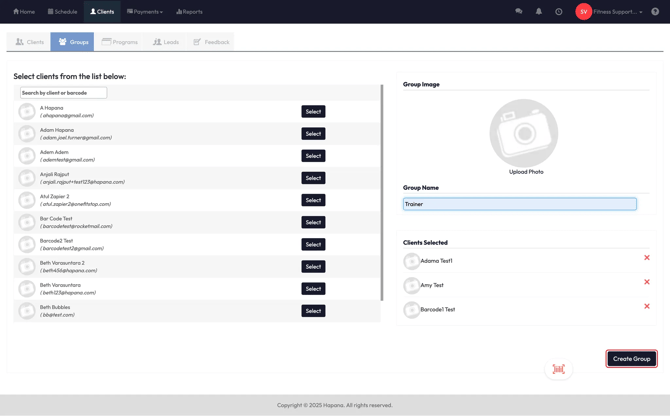
Task: Open the Fitness Support account dropdown
Action: tap(618, 12)
